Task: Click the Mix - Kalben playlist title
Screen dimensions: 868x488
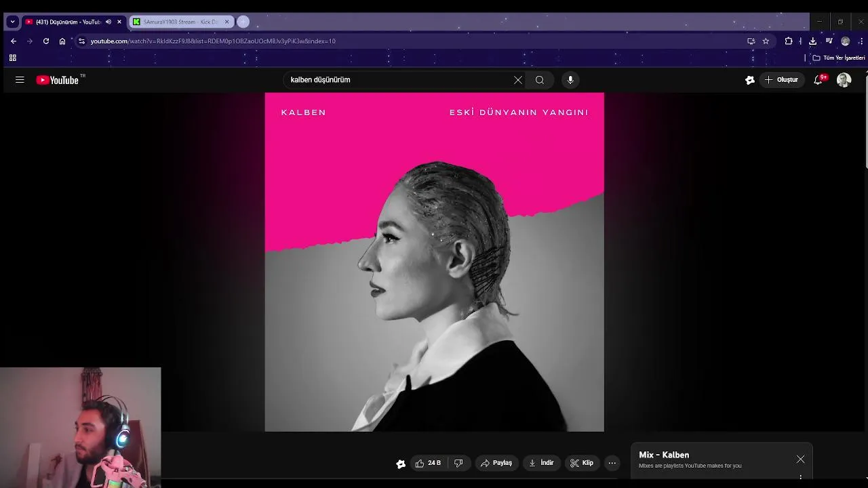Action: click(x=664, y=455)
